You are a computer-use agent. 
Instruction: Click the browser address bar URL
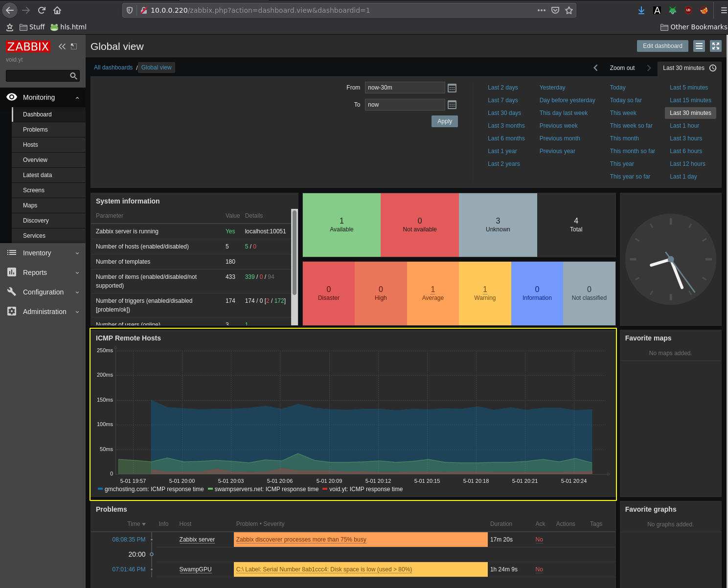click(x=260, y=10)
